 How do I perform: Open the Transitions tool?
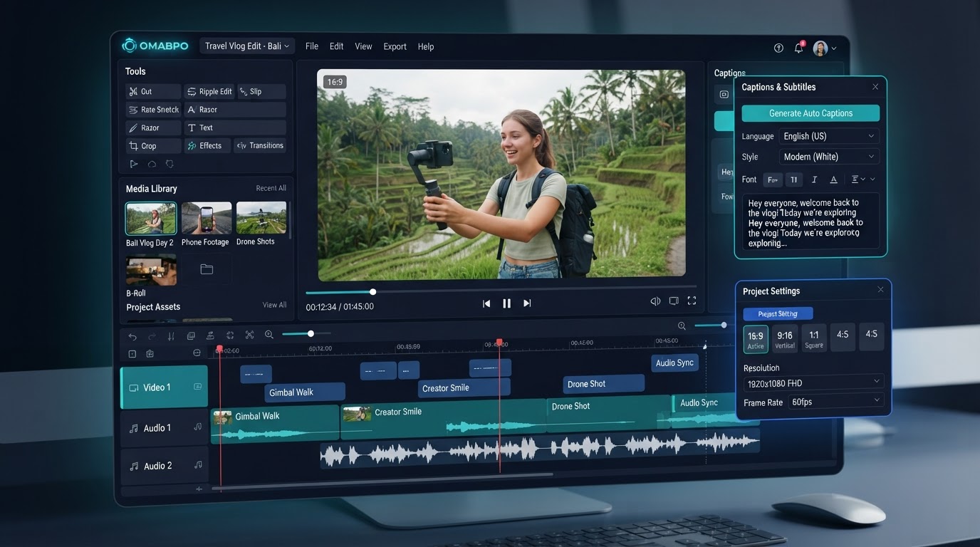(260, 146)
